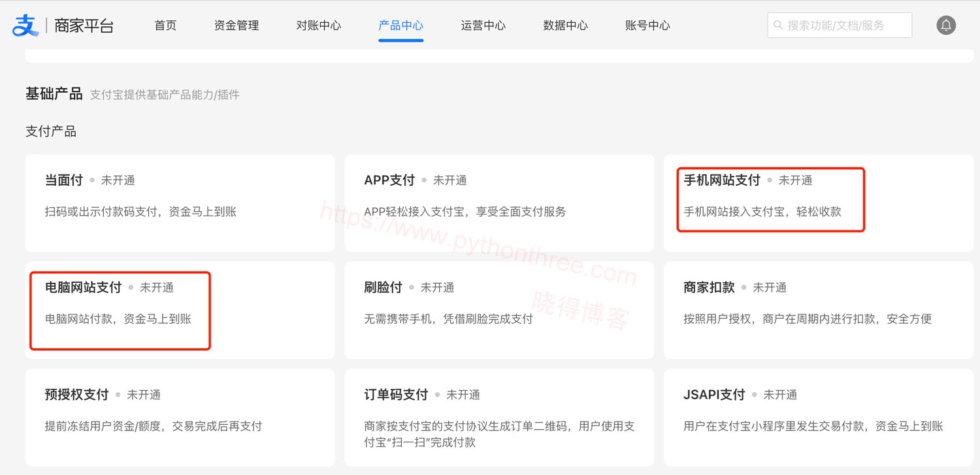980x475 pixels.
Task: Select the 首页 menu item
Action: [x=165, y=25]
